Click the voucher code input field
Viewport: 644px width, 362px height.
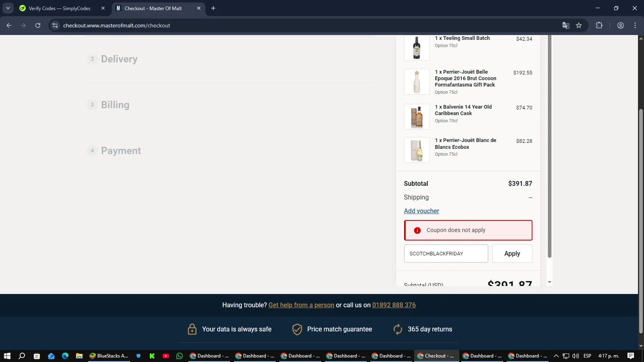(446, 253)
